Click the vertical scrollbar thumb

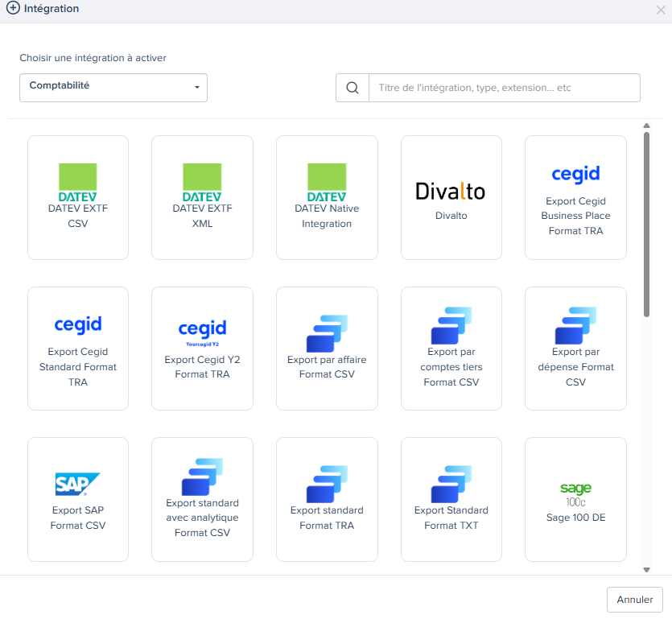pos(647,225)
